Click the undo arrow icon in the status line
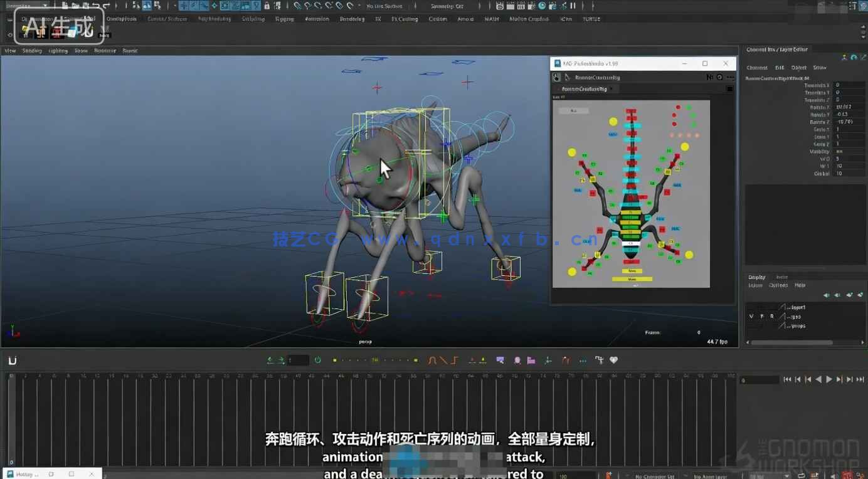 click(94, 5)
